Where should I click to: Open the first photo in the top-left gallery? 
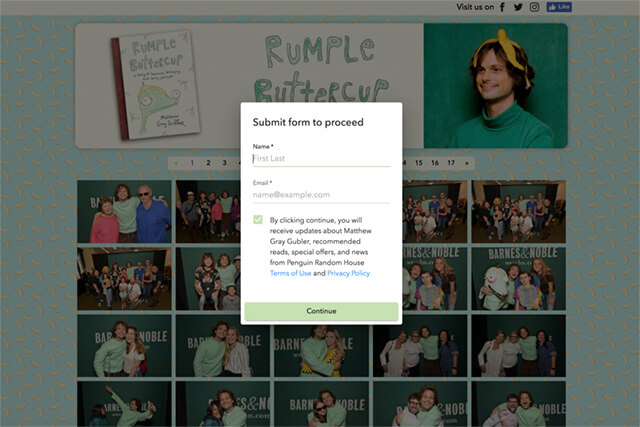[x=124, y=212]
